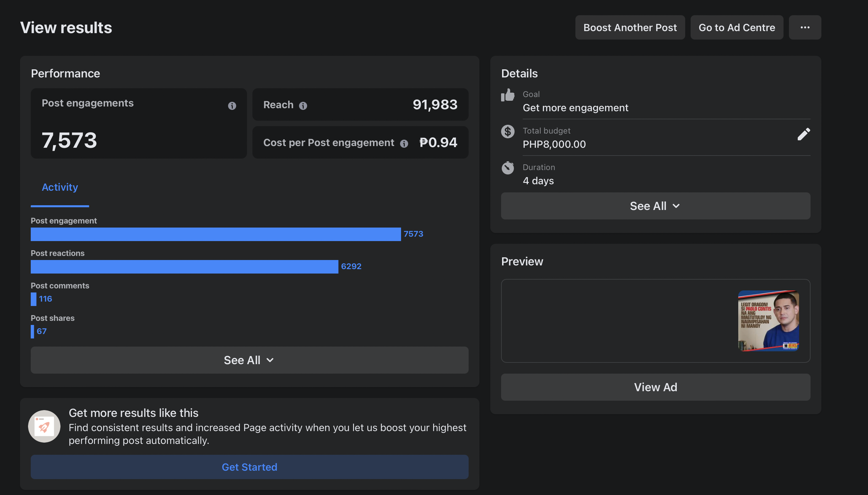Click the rocket boost icon
Screen dimensions: 868x495
click(44, 426)
